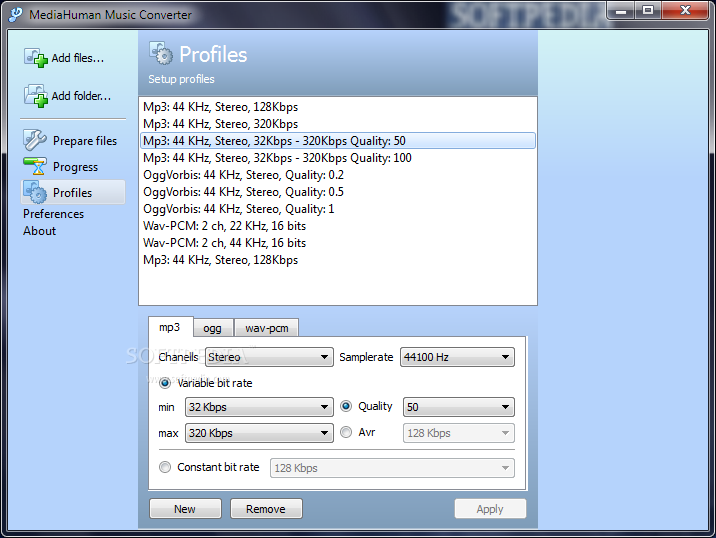Open the Constant bit rate 128 Kbps dropdown
Screen dimensions: 716x538
point(392,468)
